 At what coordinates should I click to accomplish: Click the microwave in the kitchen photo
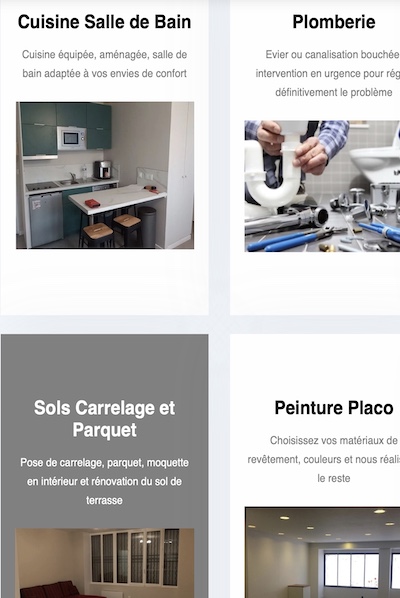(x=72, y=138)
